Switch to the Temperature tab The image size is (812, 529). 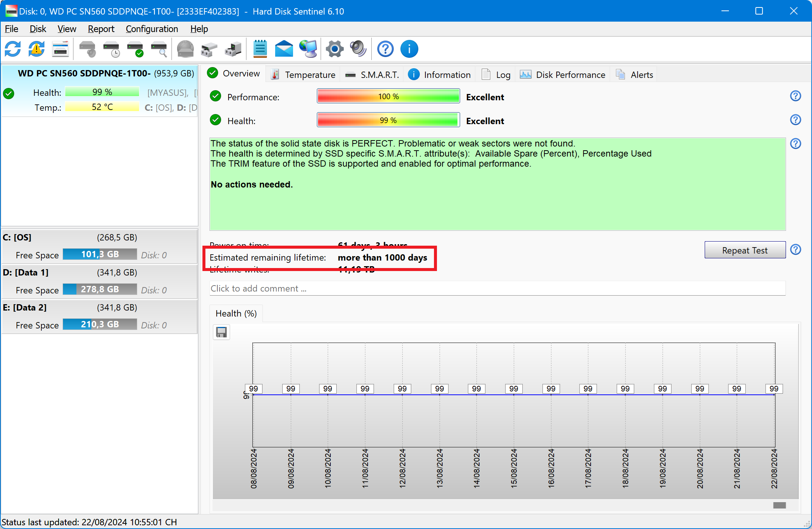303,75
